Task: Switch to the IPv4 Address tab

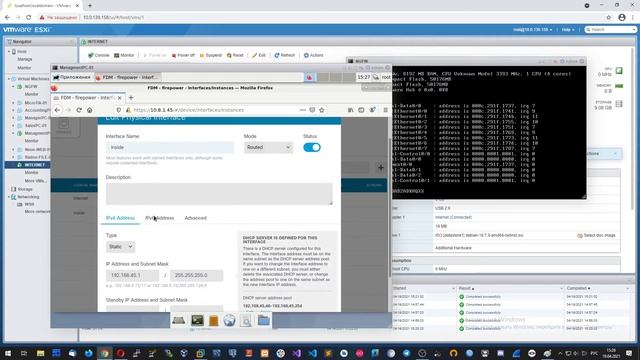Action: (x=120, y=218)
